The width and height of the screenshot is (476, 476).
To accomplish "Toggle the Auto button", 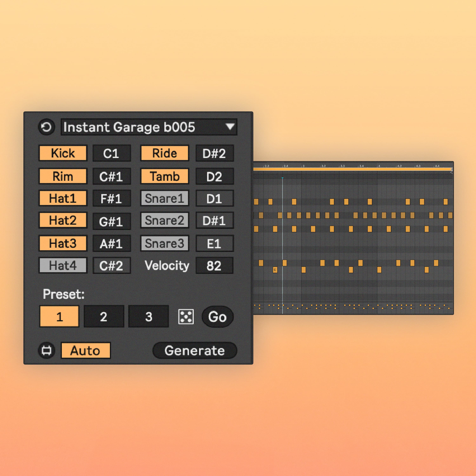I will 86,350.
